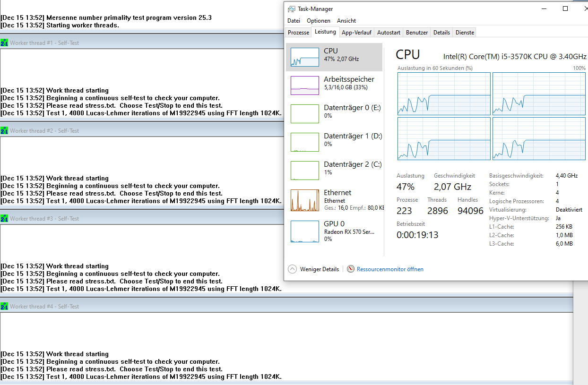The image size is (588, 385).
Task: Click Worker thread #3 - Self-Test title
Action: [44, 219]
